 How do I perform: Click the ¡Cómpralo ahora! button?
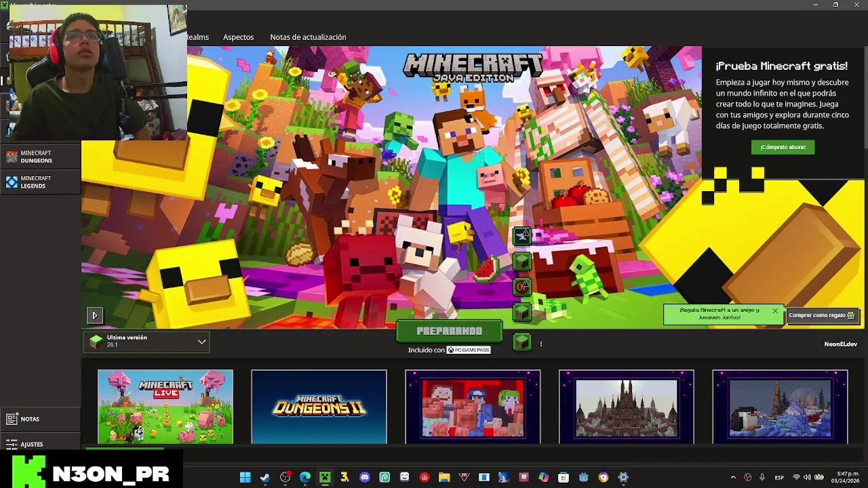click(783, 147)
